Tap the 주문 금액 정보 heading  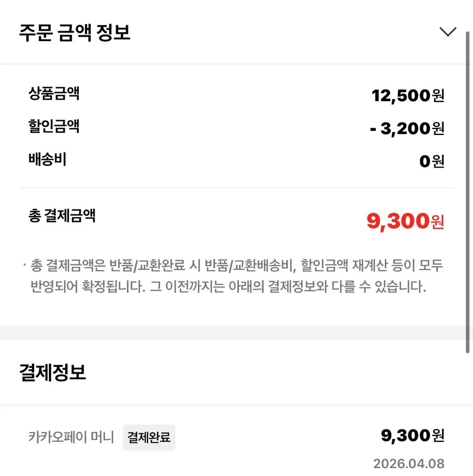click(x=74, y=32)
